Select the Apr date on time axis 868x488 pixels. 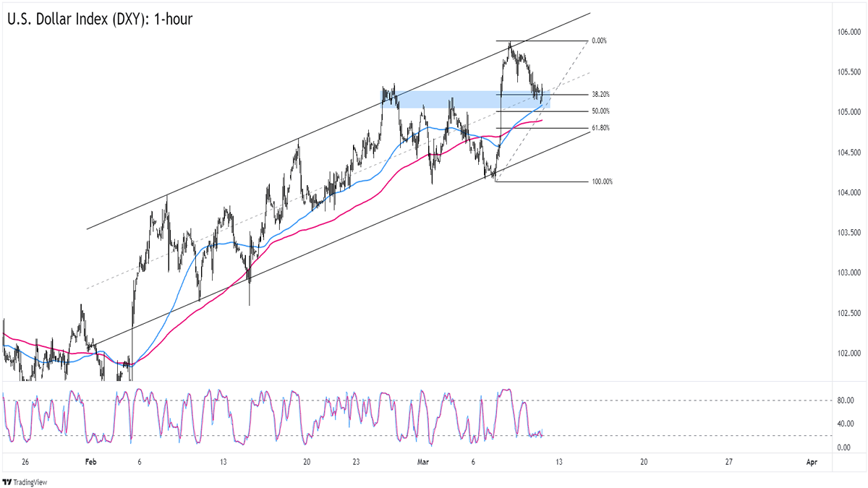pyautogui.click(x=812, y=461)
